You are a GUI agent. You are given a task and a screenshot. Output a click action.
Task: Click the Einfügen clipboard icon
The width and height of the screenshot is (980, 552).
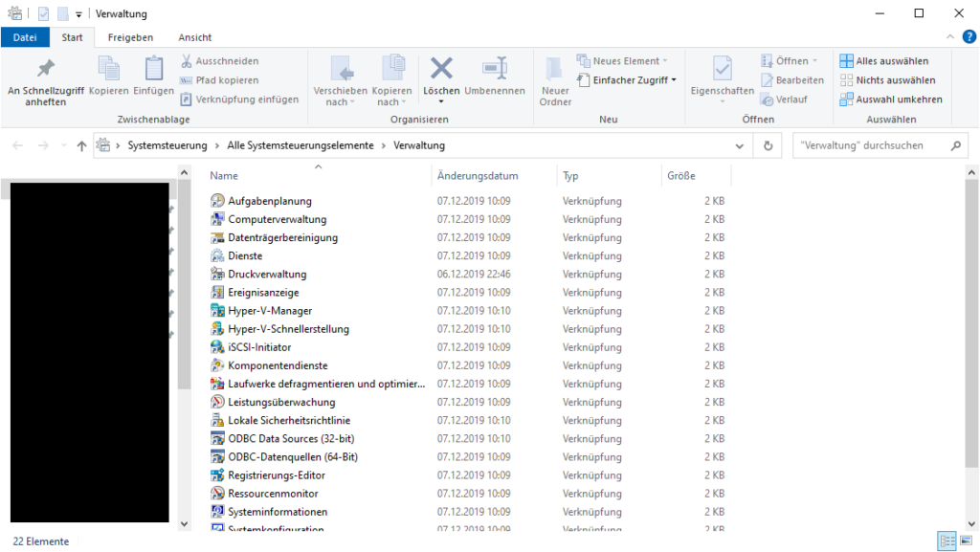pyautogui.click(x=154, y=69)
